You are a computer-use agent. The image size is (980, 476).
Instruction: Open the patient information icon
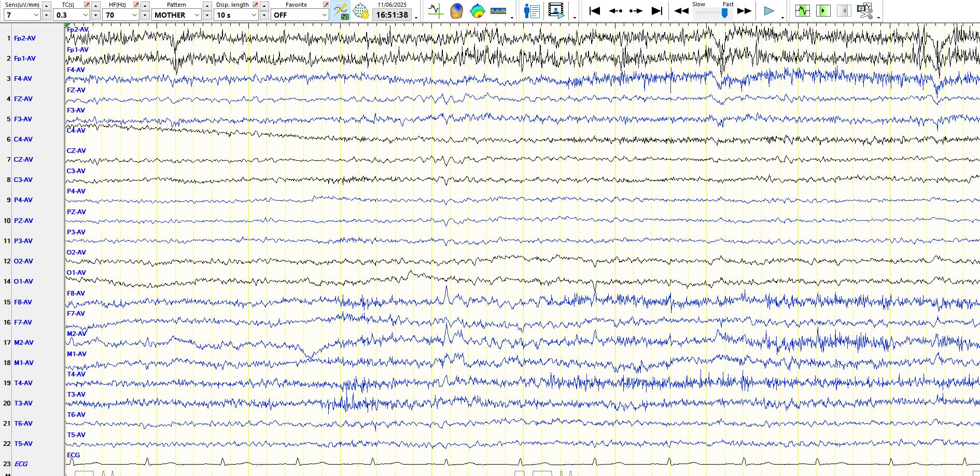tap(531, 11)
